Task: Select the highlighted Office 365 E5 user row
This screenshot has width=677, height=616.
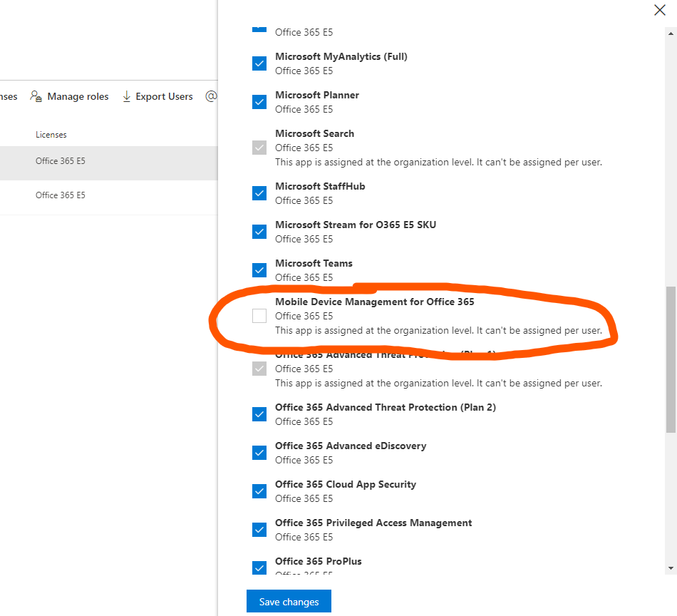Action: click(109, 163)
